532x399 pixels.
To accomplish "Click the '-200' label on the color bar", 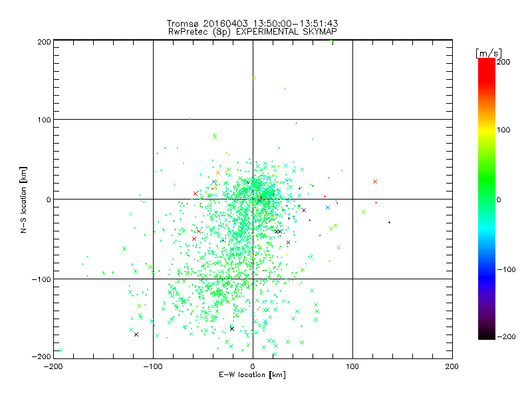I will (506, 336).
